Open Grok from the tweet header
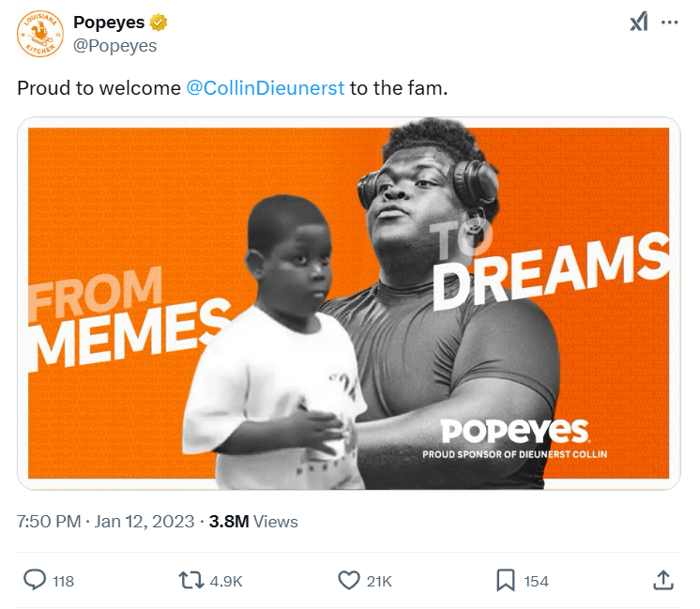Image resolution: width=700 pixels, height=609 pixels. pos(638,23)
